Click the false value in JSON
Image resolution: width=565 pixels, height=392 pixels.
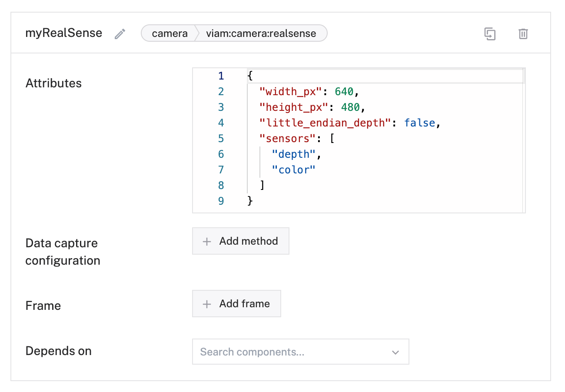(419, 123)
